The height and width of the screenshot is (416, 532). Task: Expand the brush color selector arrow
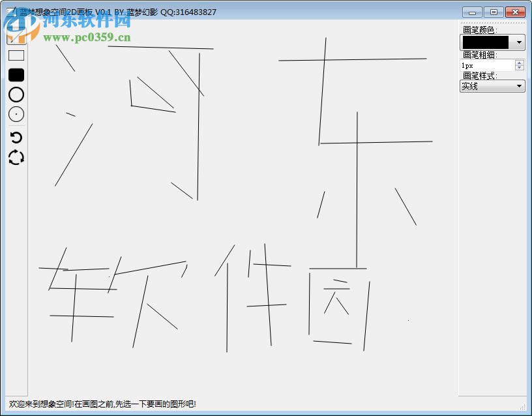518,42
